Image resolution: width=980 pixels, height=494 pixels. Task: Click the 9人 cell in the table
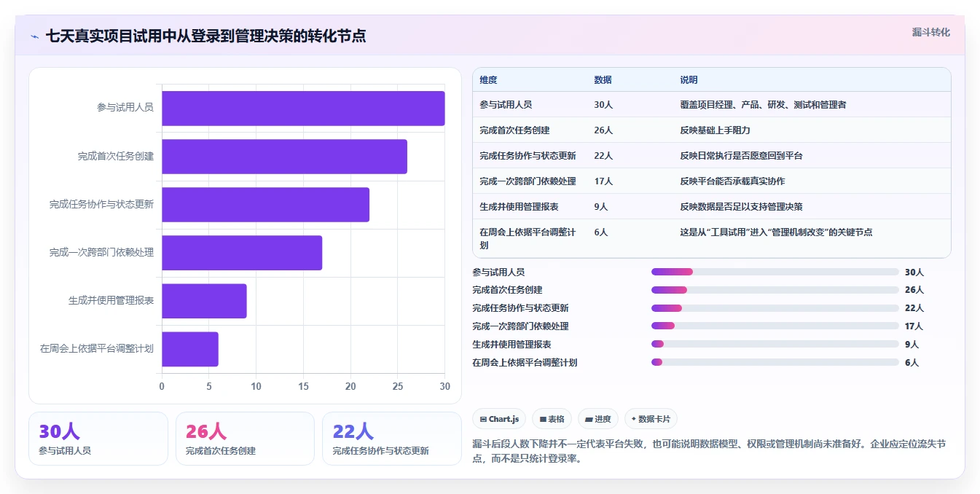[601, 207]
